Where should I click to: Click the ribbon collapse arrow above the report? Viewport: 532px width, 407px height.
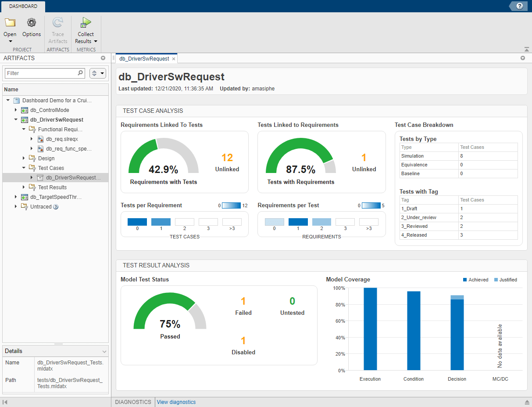[526, 49]
